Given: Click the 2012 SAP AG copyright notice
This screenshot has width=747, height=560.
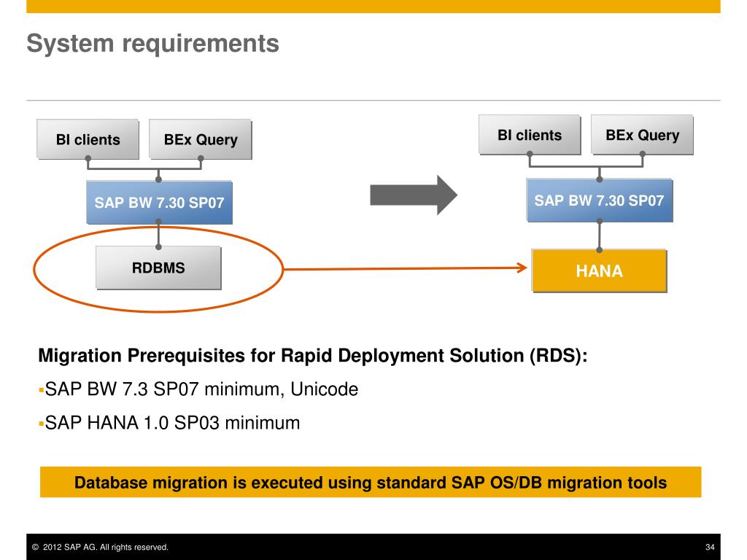Looking at the screenshot, I should [x=100, y=547].
